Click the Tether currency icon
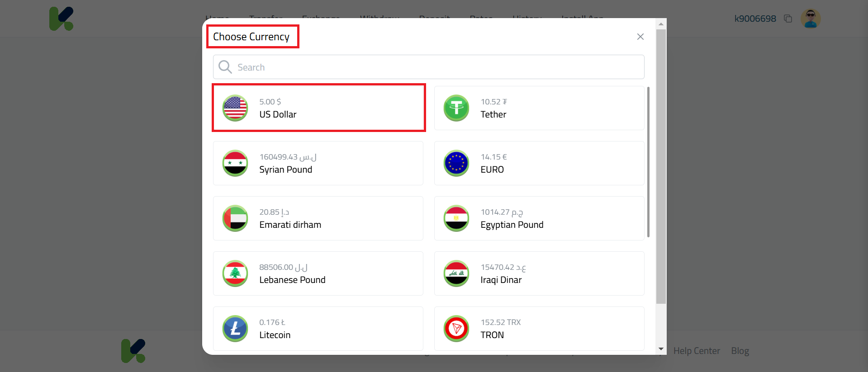The width and height of the screenshot is (868, 372). click(x=456, y=108)
